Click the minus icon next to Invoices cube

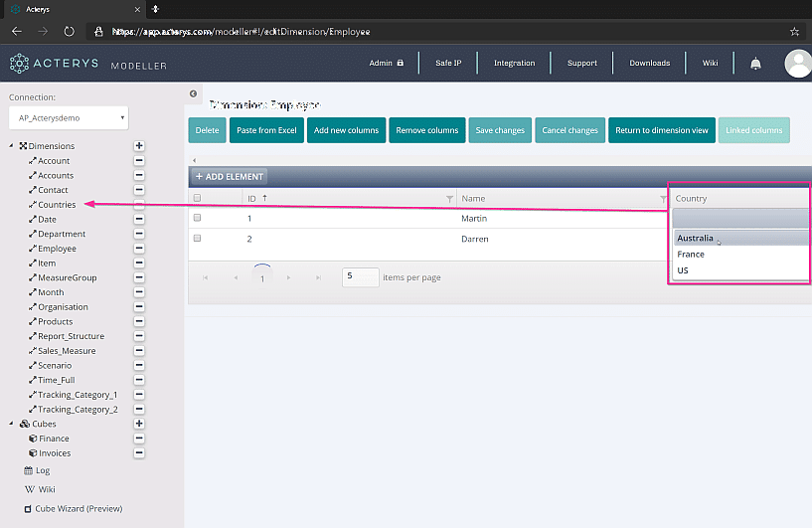point(139,452)
